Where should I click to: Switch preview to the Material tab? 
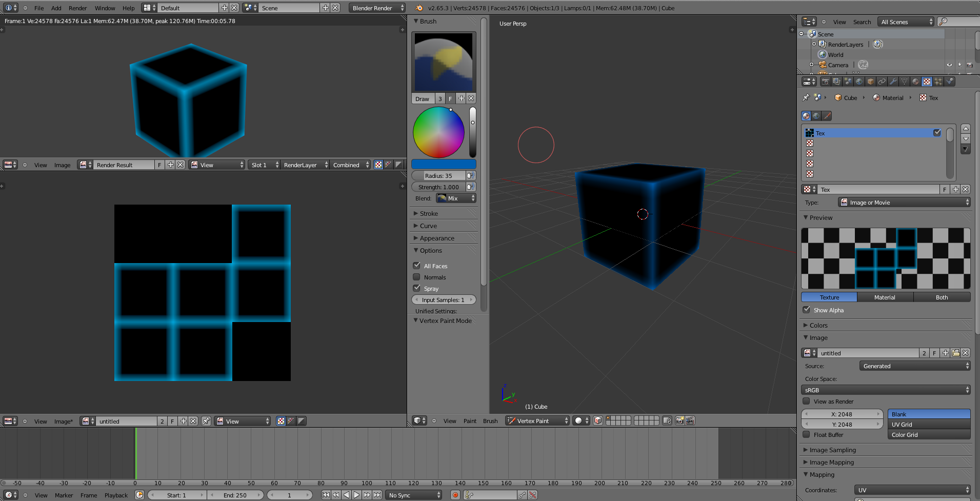(x=885, y=297)
